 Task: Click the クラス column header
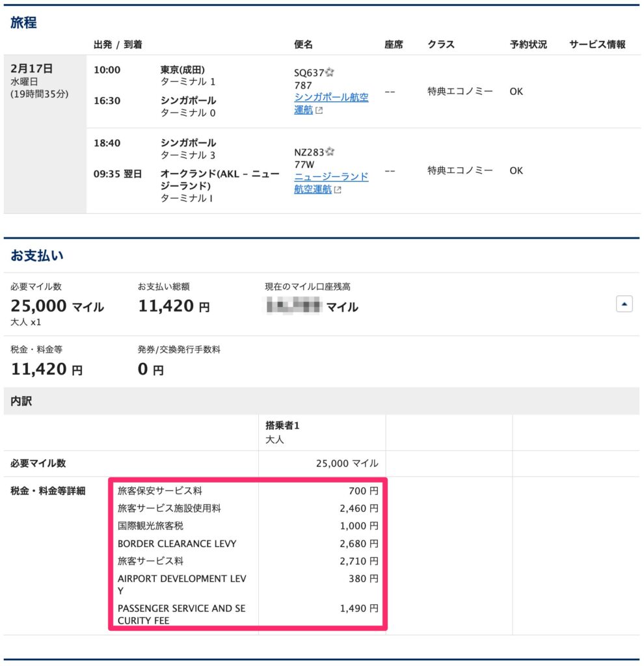tap(441, 44)
